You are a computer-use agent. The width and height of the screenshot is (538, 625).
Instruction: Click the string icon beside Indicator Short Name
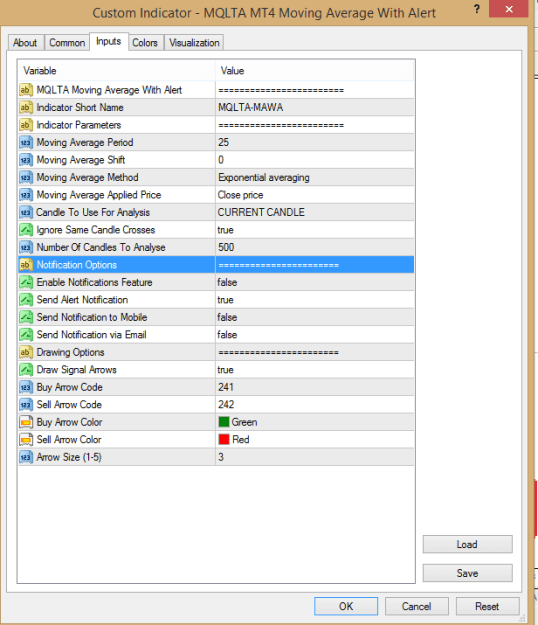click(x=26, y=107)
